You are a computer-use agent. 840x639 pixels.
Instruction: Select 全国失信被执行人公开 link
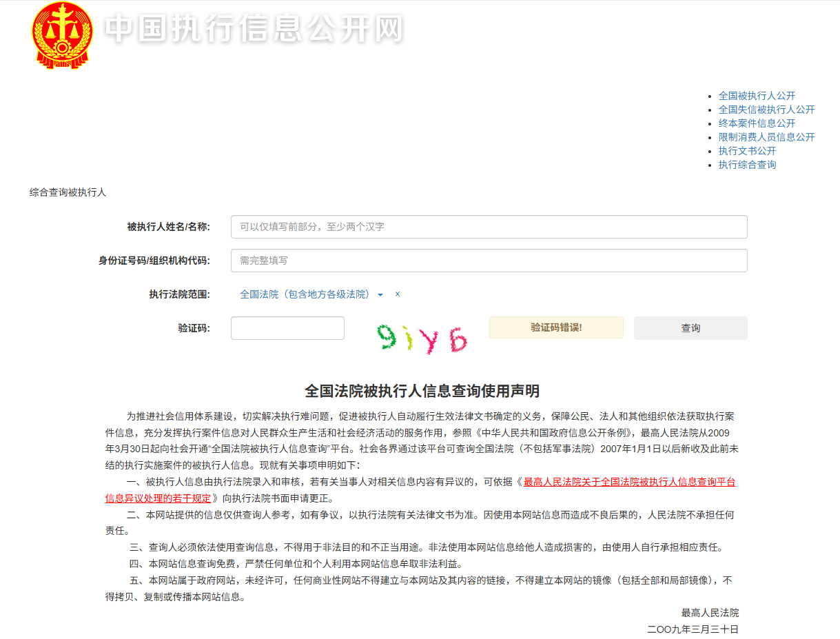(766, 109)
